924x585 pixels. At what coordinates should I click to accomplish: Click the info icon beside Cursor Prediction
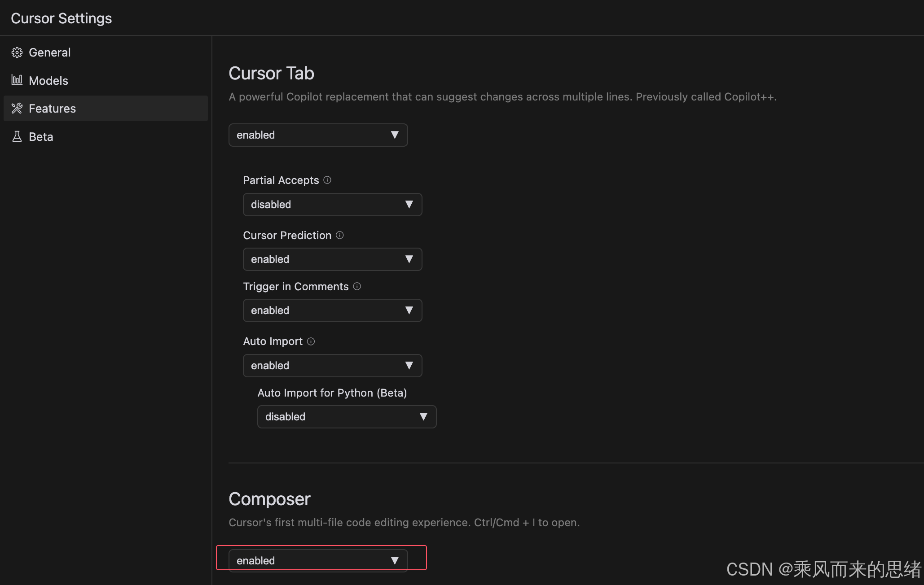click(340, 235)
